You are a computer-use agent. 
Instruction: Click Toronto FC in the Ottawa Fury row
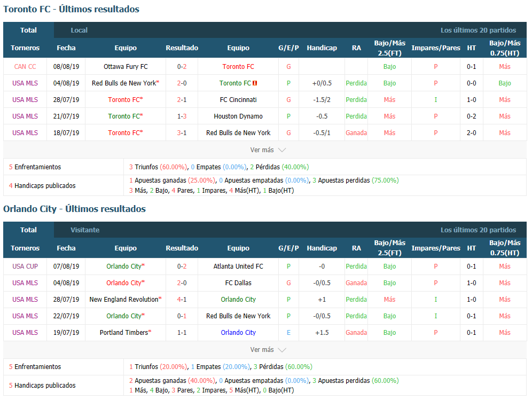[x=238, y=67]
